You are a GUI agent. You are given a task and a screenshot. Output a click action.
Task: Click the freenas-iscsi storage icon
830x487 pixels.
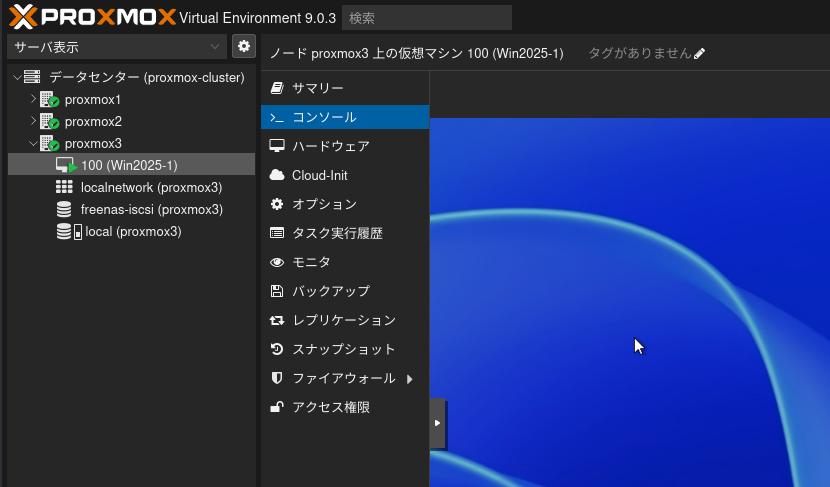tap(64, 209)
